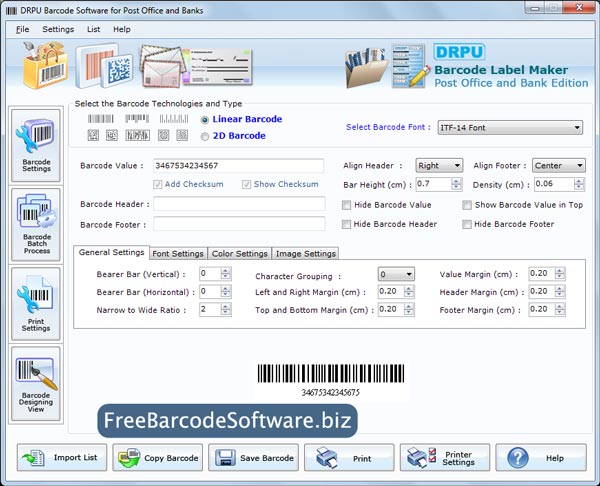Switch to the Image Settings tab
Image resolution: width=600 pixels, height=486 pixels.
(x=305, y=254)
